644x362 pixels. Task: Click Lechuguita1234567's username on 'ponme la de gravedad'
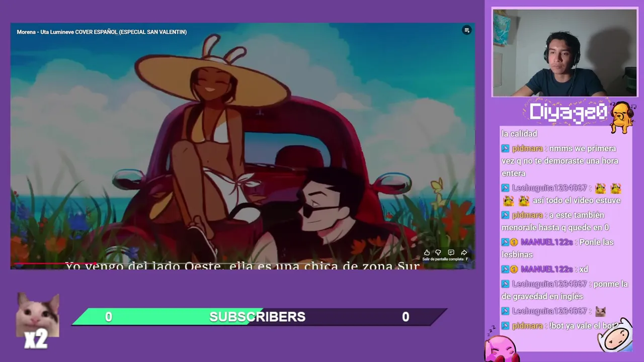[549, 284]
